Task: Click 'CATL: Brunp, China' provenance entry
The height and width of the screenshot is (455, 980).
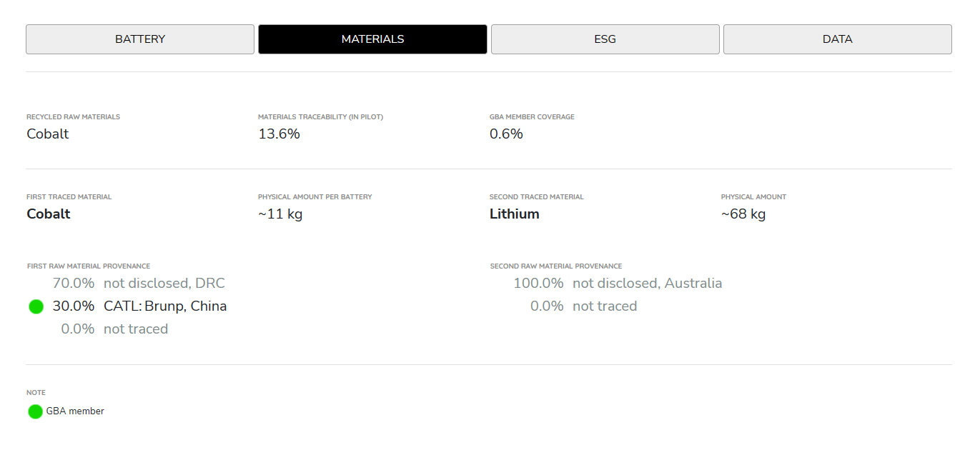Action: click(x=165, y=306)
